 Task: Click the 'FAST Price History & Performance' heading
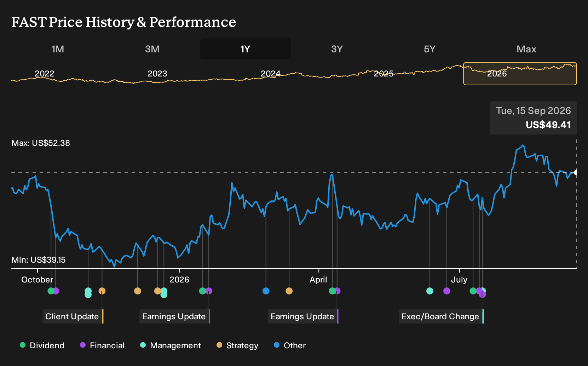tap(124, 22)
